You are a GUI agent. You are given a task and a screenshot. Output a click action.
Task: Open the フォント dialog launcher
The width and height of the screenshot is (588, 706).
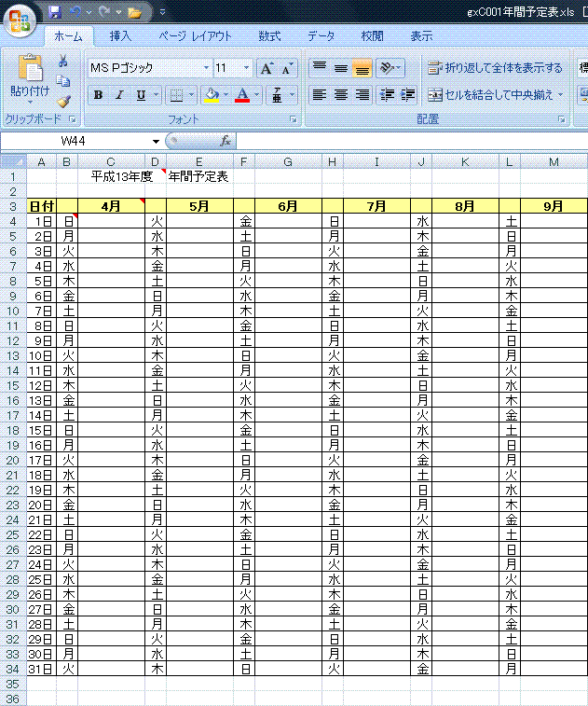(294, 119)
